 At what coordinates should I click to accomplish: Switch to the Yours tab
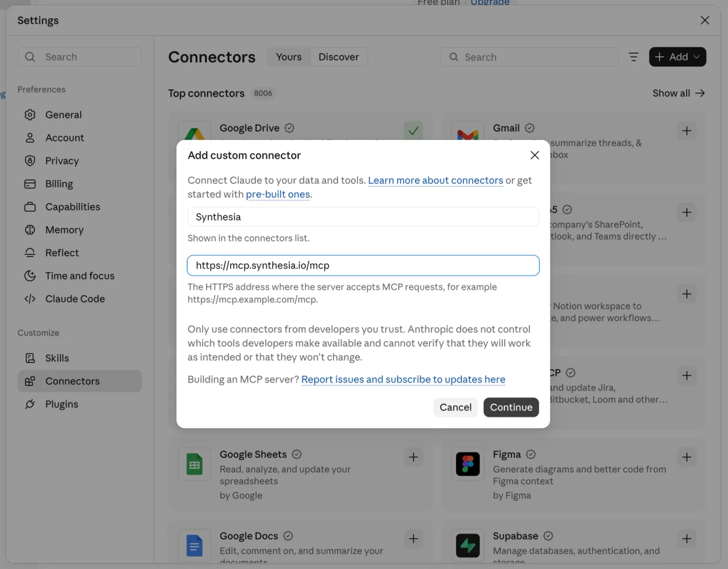click(x=288, y=57)
